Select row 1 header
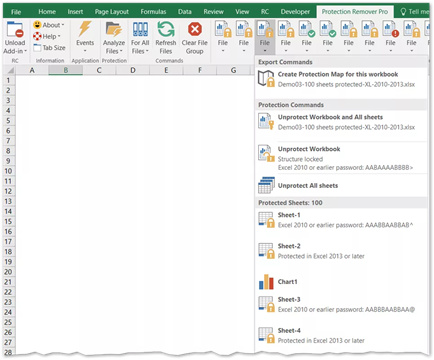Viewport: 434px width, 360px height. click(x=9, y=80)
